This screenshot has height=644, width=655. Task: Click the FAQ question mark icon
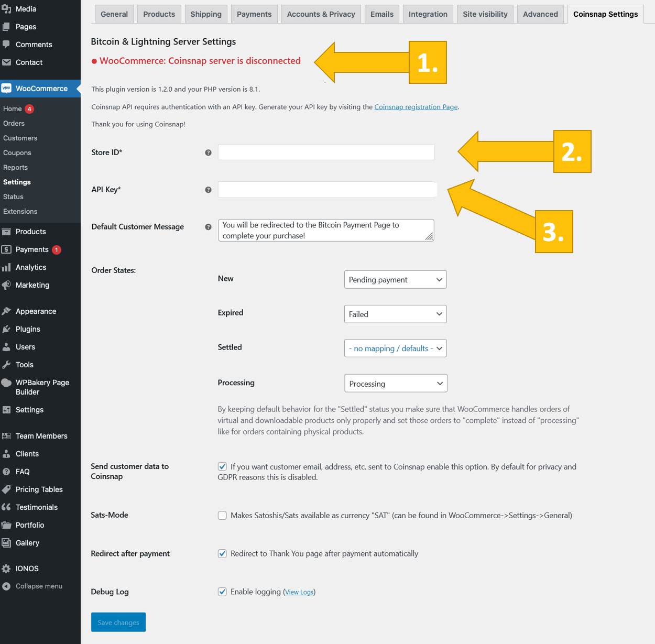point(6,472)
